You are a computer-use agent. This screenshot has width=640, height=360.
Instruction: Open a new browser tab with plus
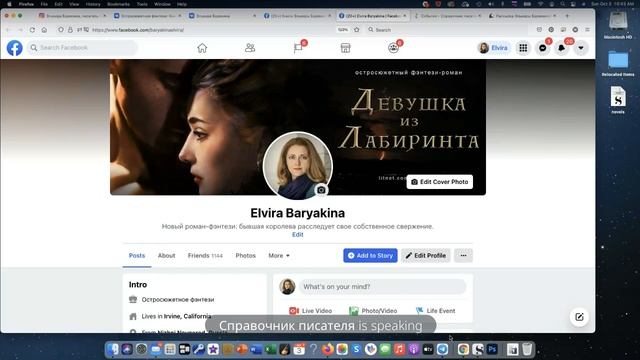click(567, 16)
